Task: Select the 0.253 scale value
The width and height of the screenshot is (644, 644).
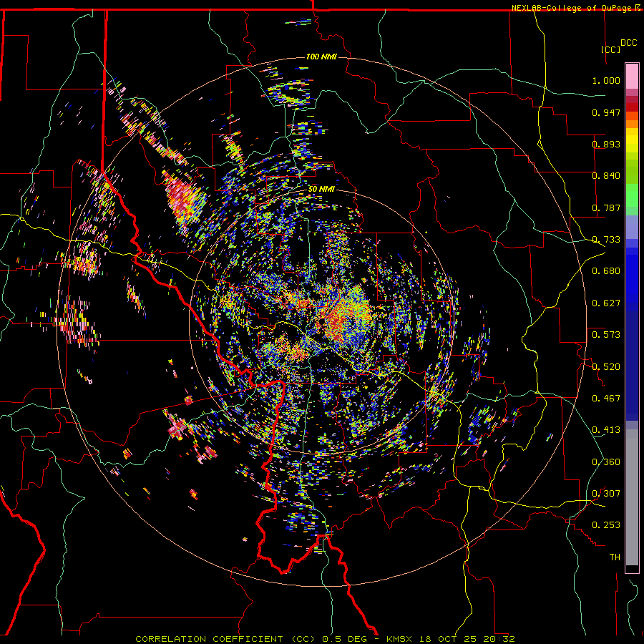Action: [x=606, y=525]
